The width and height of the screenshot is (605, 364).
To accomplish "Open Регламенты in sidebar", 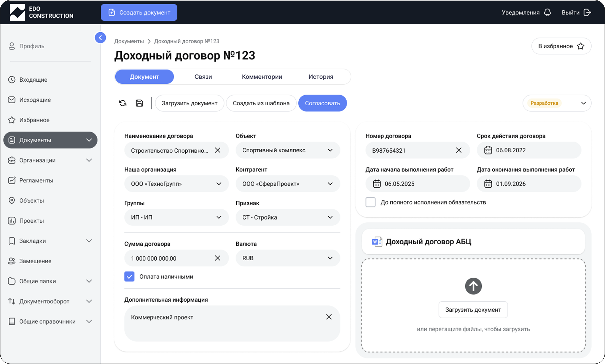I will (30, 180).
